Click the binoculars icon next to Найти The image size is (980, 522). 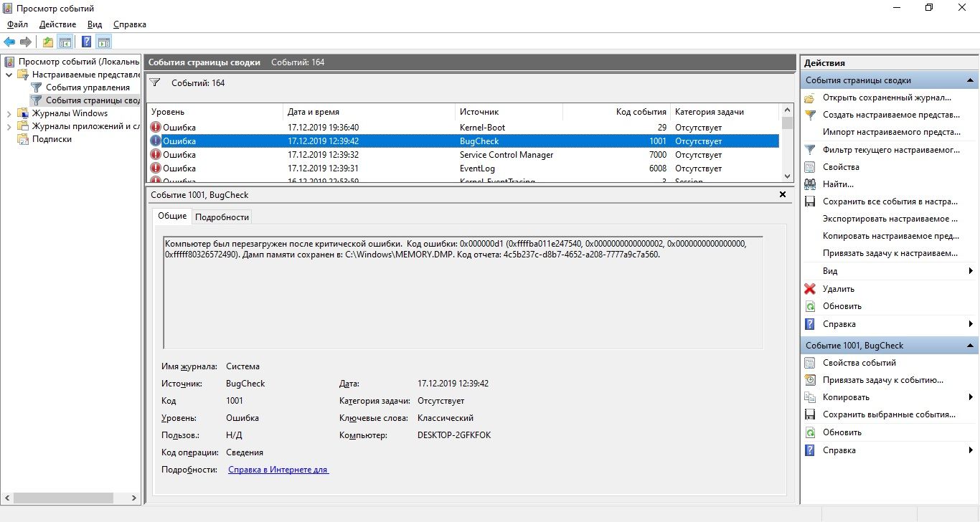[x=810, y=184]
